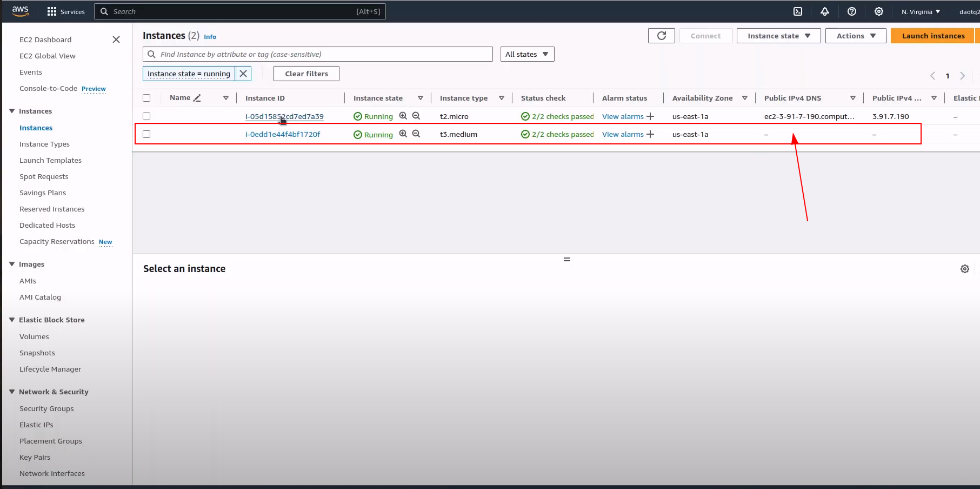
Task: Open Spot Requests page
Action: click(x=44, y=176)
